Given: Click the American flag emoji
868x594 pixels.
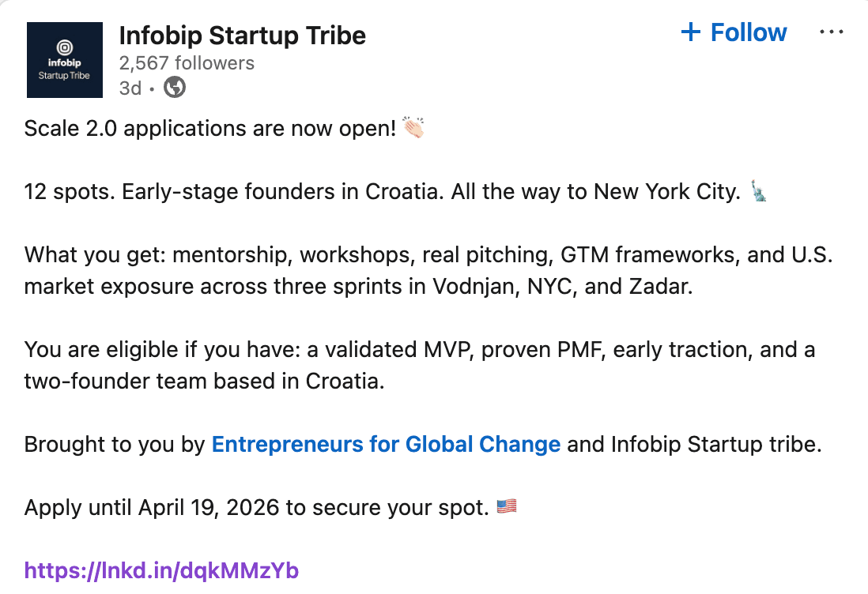Looking at the screenshot, I should (505, 506).
